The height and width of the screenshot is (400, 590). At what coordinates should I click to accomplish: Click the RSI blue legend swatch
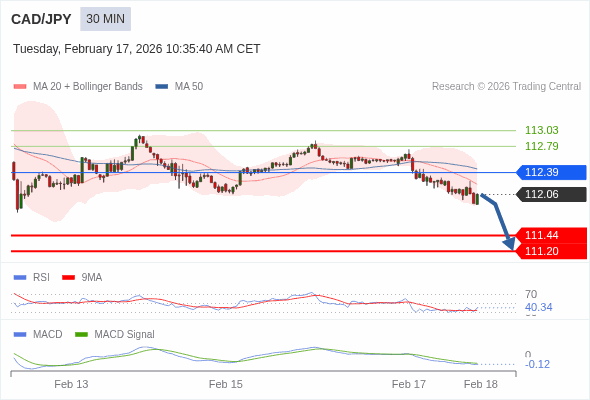click(x=20, y=278)
